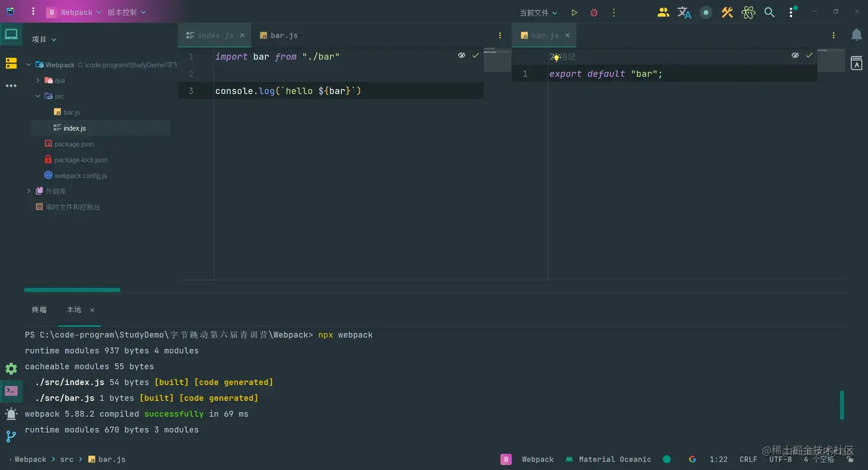Image resolution: width=868 pixels, height=470 pixels.
Task: Open the 版本控制 (version control) dropdown
Action: point(126,12)
